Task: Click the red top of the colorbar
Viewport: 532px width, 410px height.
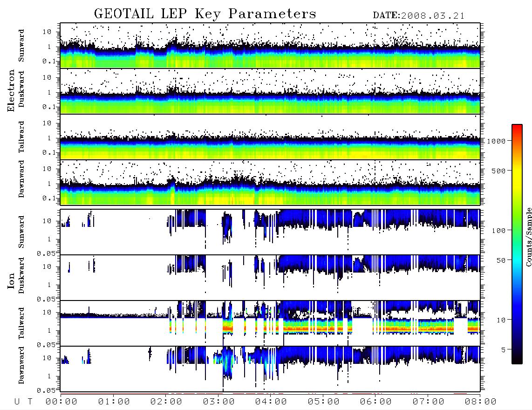Action: [x=517, y=128]
